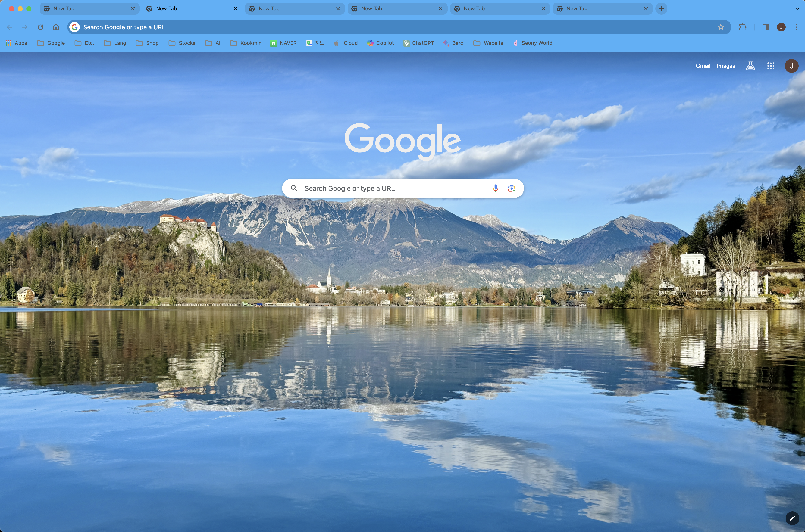The width and height of the screenshot is (805, 532).
Task: Click the Google search box
Action: click(390, 188)
